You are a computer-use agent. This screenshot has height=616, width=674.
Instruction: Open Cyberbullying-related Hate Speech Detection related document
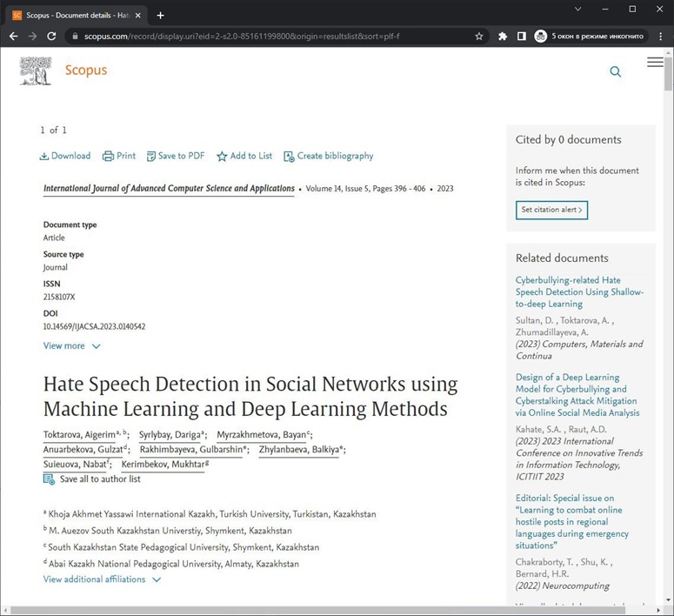click(579, 292)
